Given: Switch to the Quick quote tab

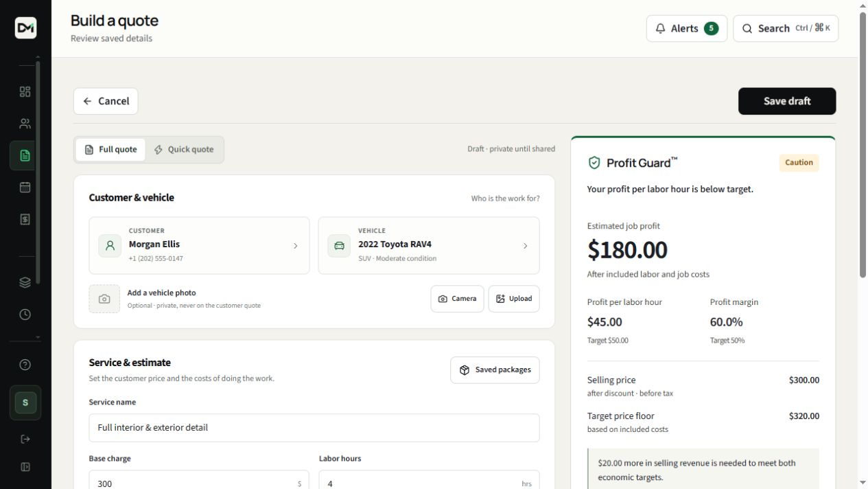Looking at the screenshot, I should pyautogui.click(x=183, y=150).
